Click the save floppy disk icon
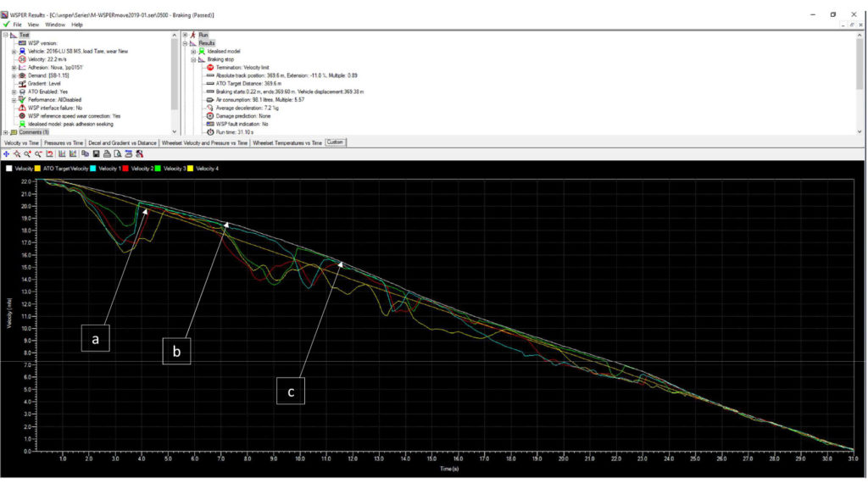Image resolution: width=868 pixels, height=489 pixels. (96, 154)
